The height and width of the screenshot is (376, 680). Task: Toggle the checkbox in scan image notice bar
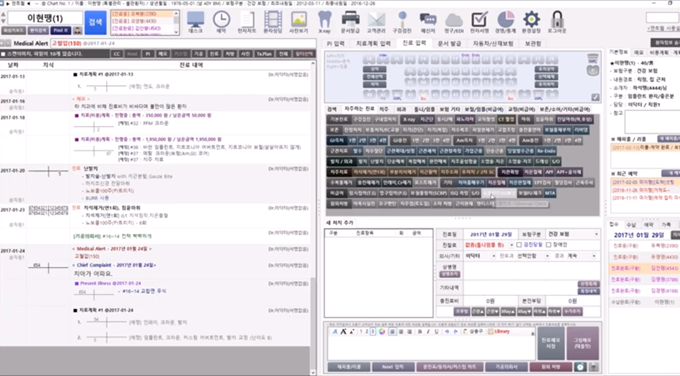pos(3,54)
